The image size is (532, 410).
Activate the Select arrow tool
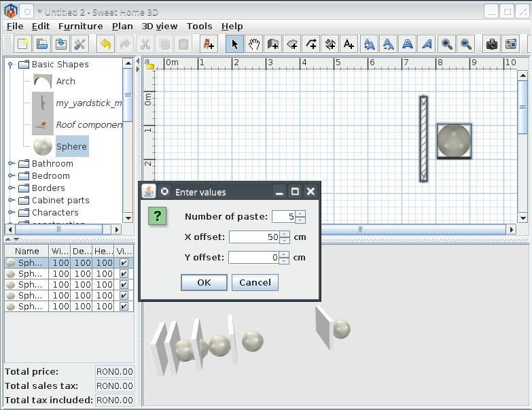(x=235, y=44)
